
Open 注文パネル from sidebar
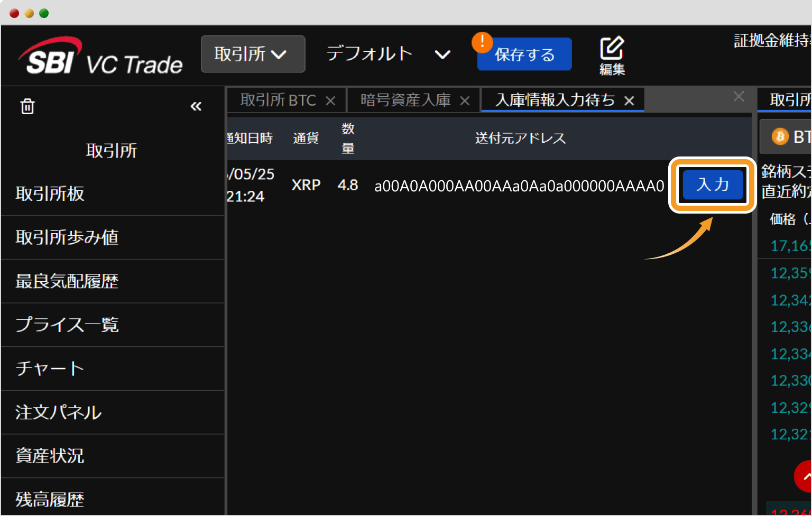pyautogui.click(x=113, y=412)
